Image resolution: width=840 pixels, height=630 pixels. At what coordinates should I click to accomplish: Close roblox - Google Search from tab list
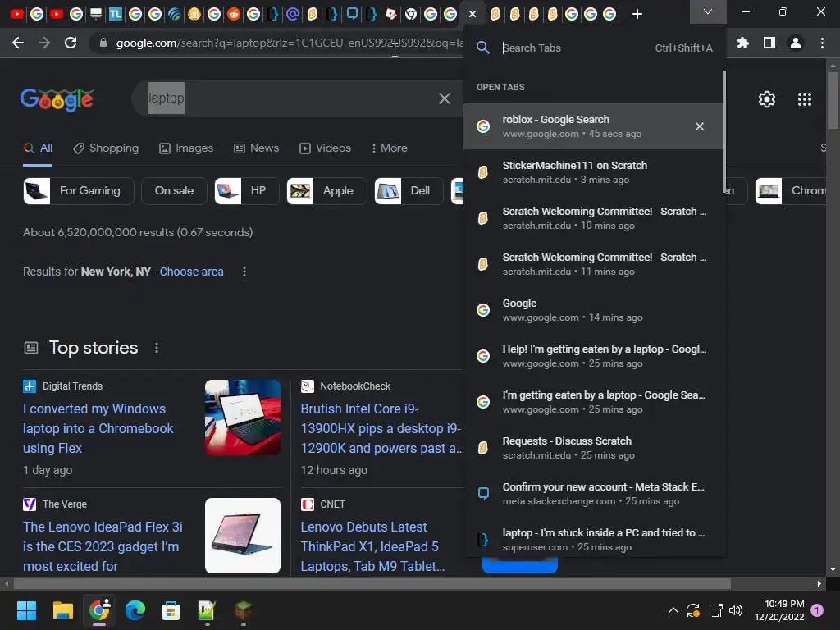[700, 126]
